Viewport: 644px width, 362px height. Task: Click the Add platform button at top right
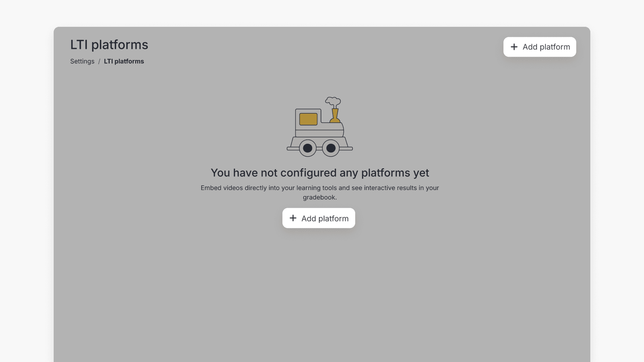pyautogui.click(x=539, y=47)
